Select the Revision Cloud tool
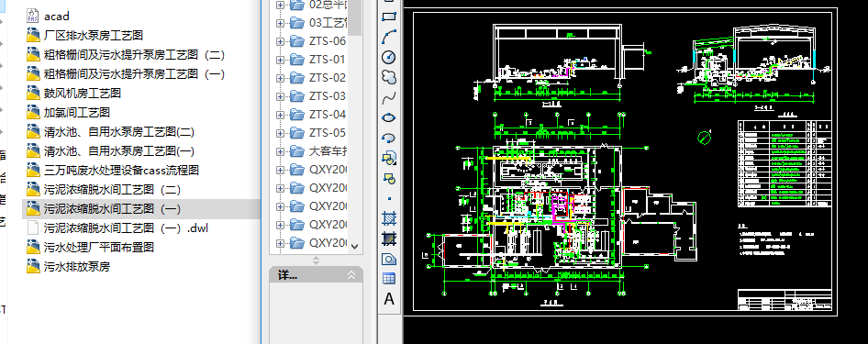868x344 pixels. (389, 77)
